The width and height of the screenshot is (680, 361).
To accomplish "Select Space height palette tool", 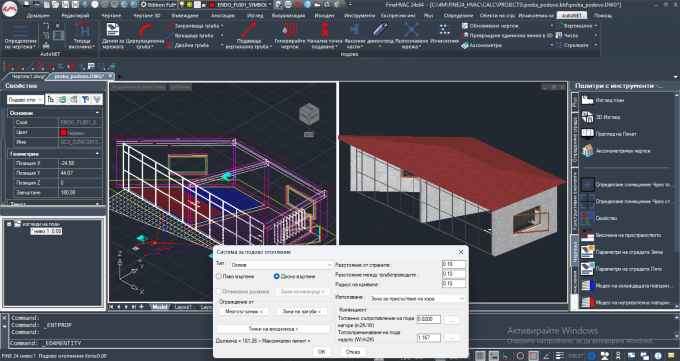I will point(621,235).
